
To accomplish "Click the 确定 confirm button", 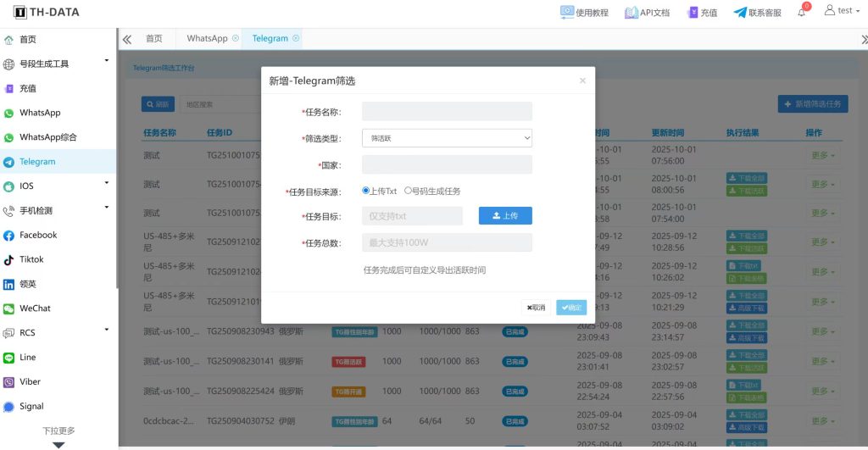I will (x=571, y=307).
